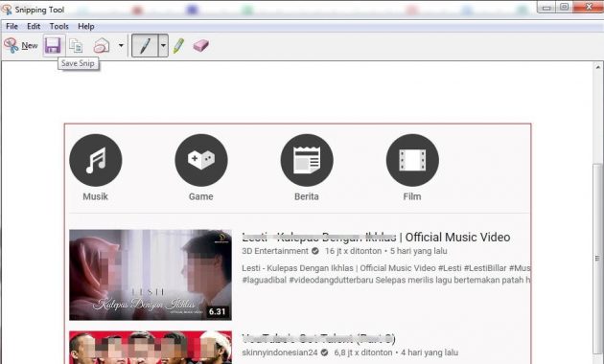Click the Kulepas Dengan Ikhlas video thumbnail
Image resolution: width=604 pixels, height=364 pixels.
pos(151,275)
